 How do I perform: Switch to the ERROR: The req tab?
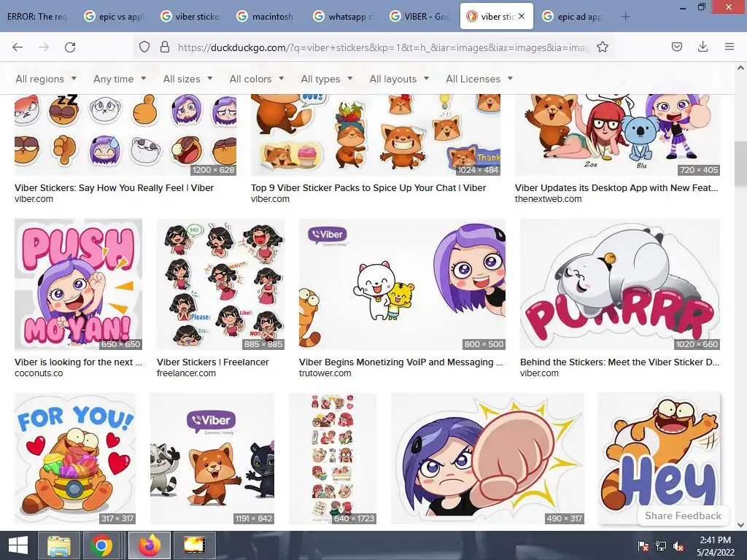pos(37,16)
